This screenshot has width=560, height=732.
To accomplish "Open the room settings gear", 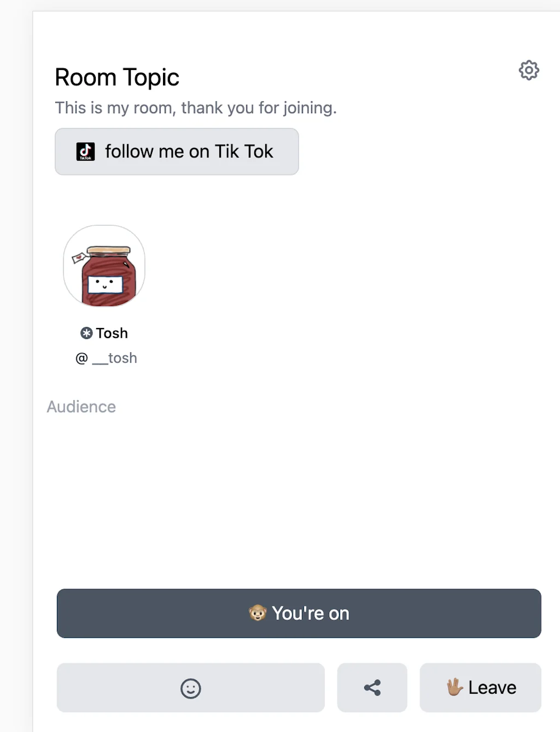I will point(528,70).
